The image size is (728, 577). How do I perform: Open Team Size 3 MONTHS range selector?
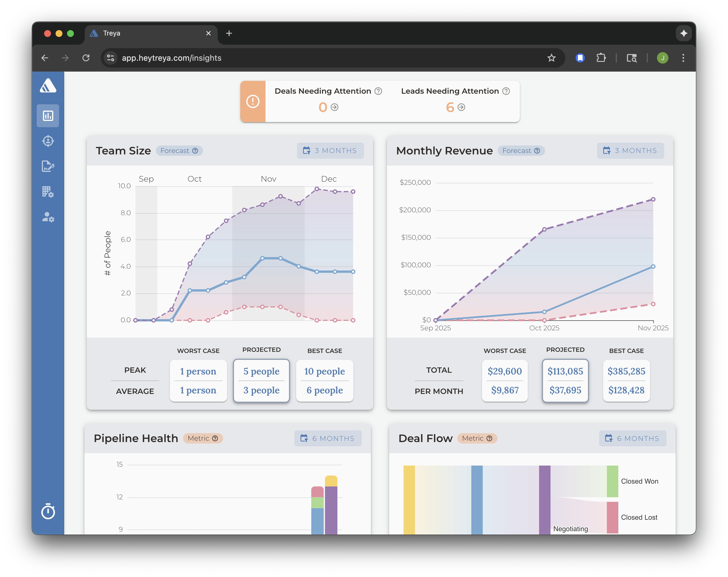tap(330, 151)
